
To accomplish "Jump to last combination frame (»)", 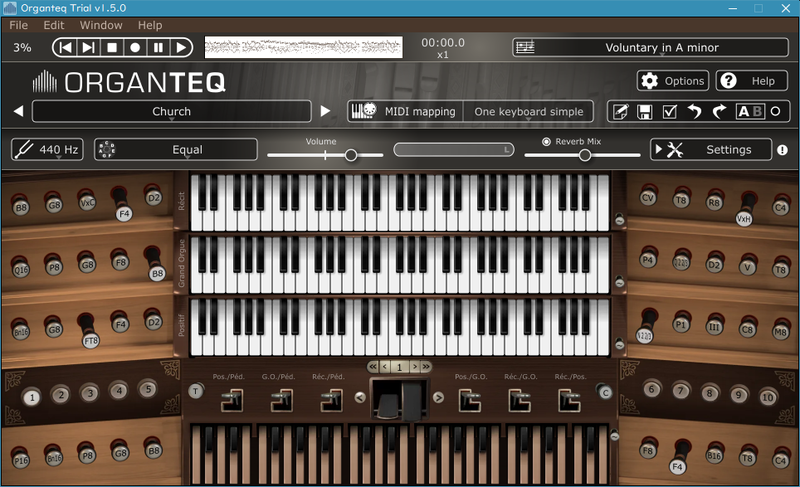I will click(426, 366).
